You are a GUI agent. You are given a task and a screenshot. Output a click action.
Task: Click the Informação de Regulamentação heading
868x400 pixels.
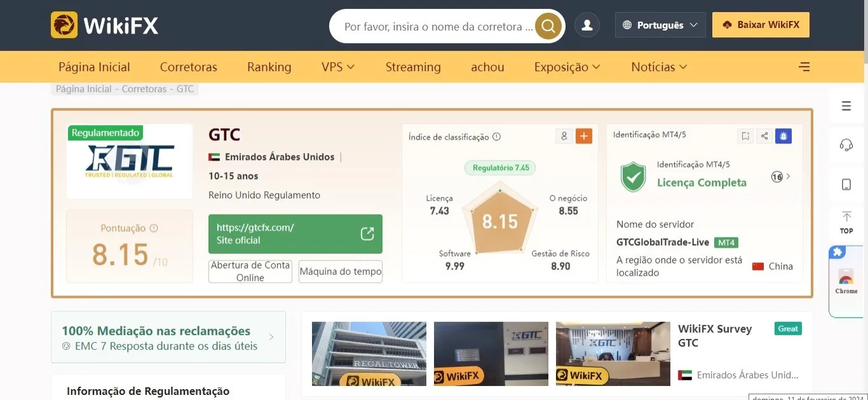[x=148, y=391]
